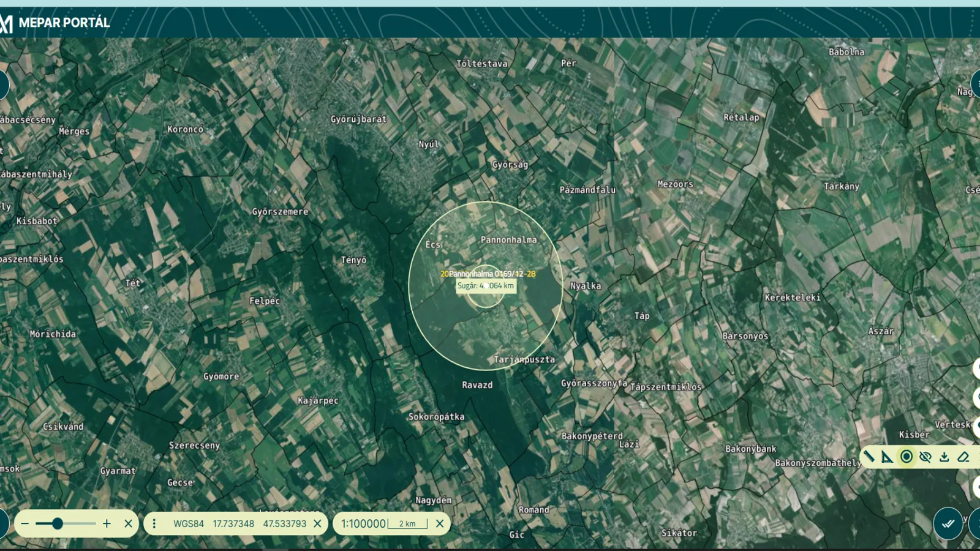
Task: Click the zoom level slider handle
Action: click(x=57, y=523)
